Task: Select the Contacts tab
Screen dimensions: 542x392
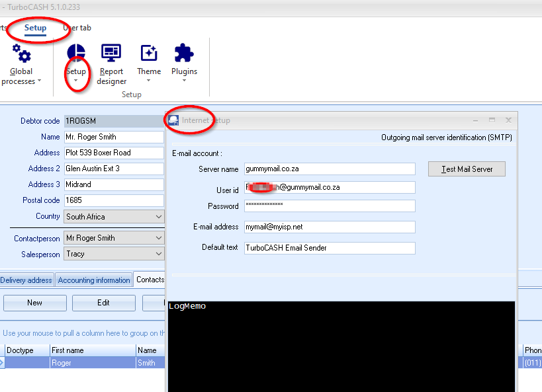Action: (x=150, y=280)
